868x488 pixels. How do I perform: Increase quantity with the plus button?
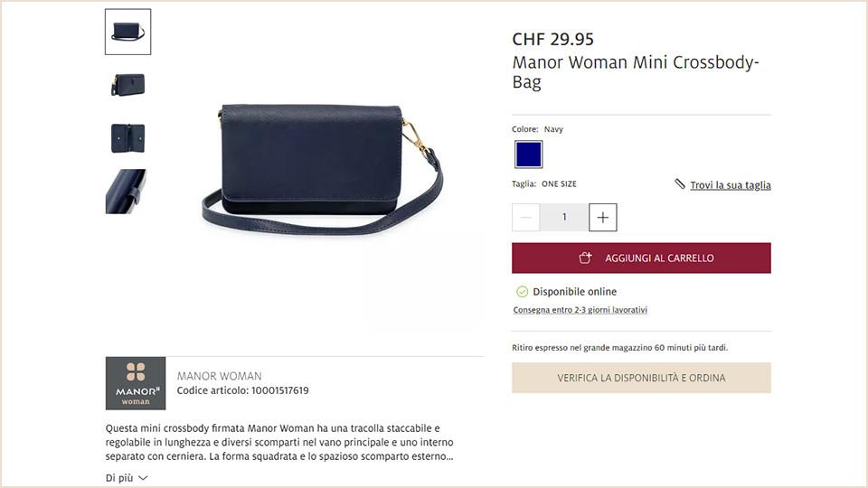click(x=603, y=218)
